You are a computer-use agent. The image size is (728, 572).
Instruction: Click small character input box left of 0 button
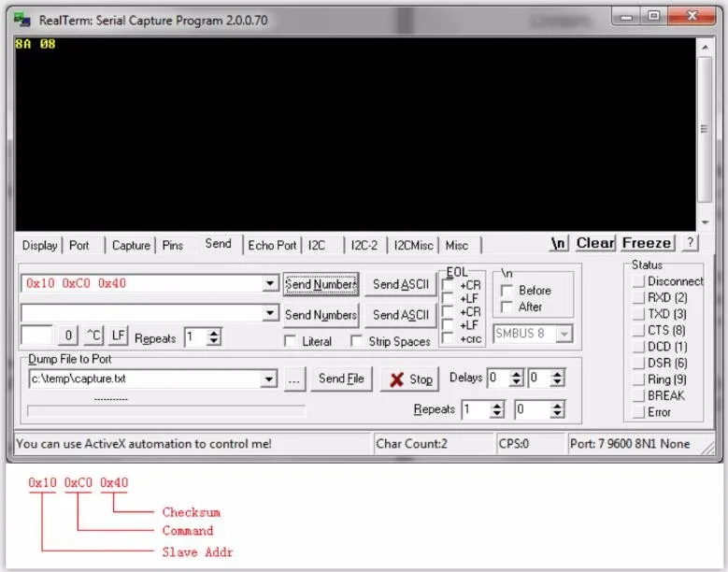point(36,336)
